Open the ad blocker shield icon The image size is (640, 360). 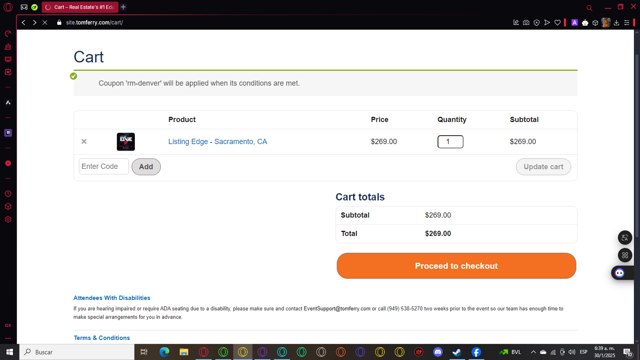tap(537, 22)
